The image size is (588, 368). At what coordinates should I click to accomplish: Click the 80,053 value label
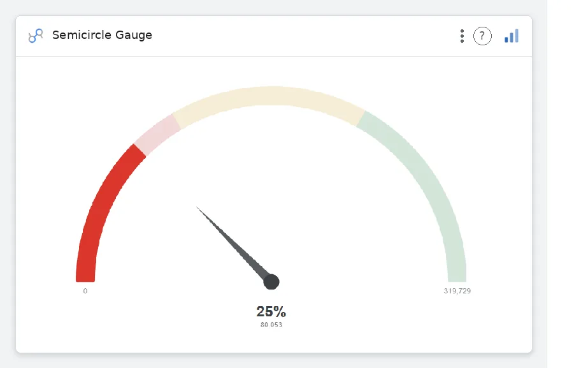(271, 325)
